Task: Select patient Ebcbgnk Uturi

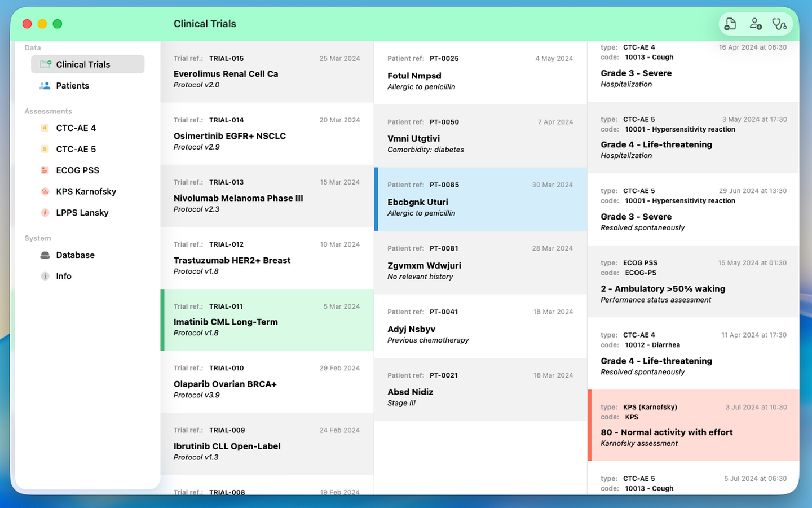Action: pos(480,199)
